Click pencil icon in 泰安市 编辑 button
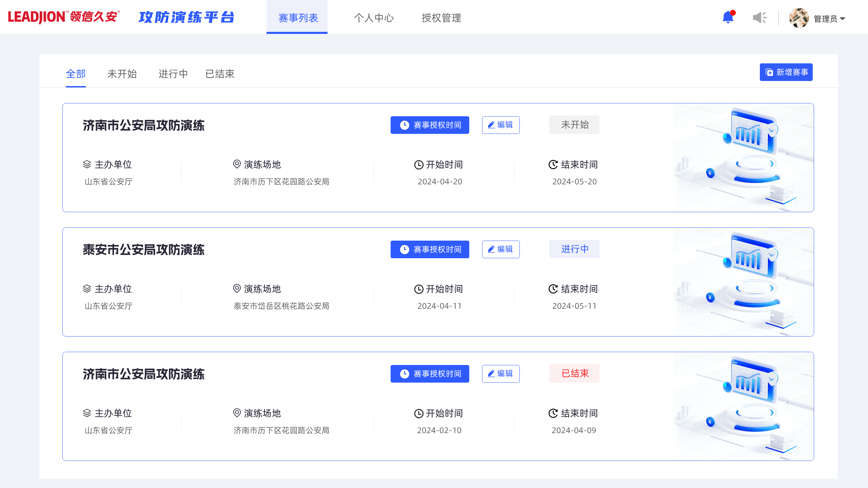The height and width of the screenshot is (488, 868). click(x=491, y=249)
